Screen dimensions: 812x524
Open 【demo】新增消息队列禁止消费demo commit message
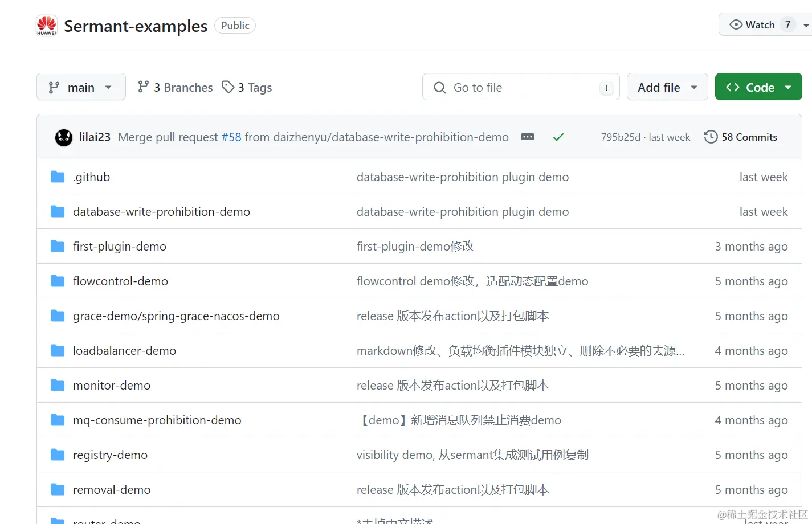click(459, 420)
